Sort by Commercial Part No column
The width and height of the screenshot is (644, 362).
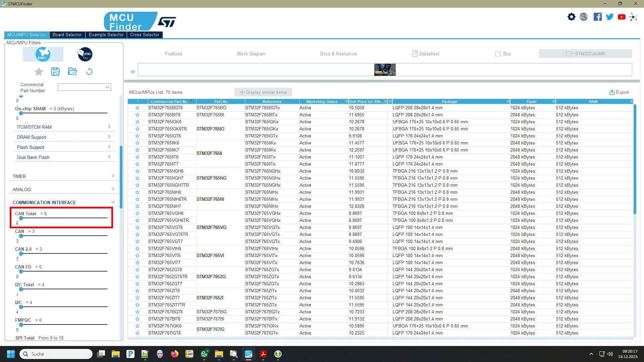pos(172,101)
